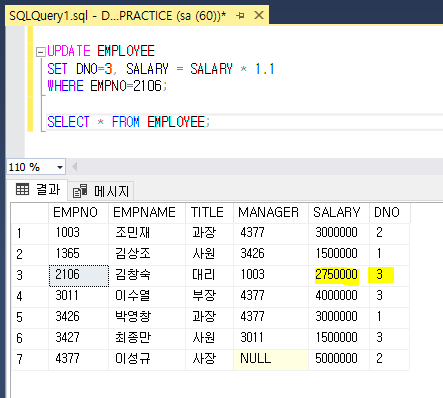Pin the SQLQuery1.sql tab
Viewport: 443px width, 398px height.
[240, 16]
